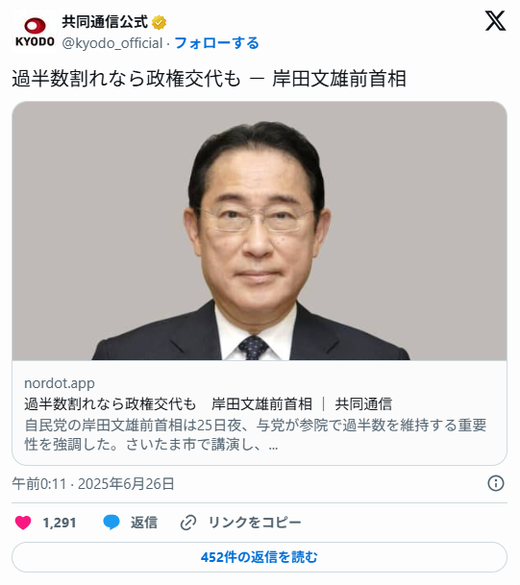The height and width of the screenshot is (585, 520).
Task: Click 452件の返信を読む button
Action: (x=259, y=557)
